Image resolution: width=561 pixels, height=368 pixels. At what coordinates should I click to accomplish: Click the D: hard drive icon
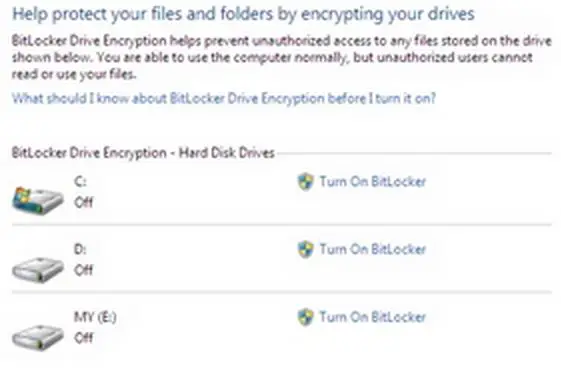[38, 269]
